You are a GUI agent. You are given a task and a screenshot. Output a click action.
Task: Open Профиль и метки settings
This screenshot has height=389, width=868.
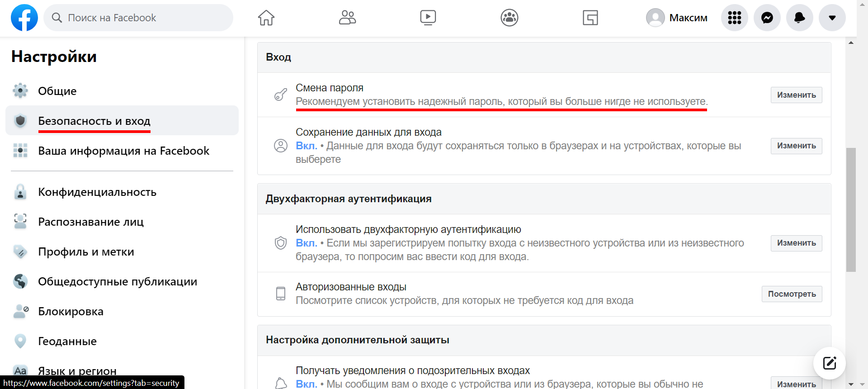click(122, 251)
